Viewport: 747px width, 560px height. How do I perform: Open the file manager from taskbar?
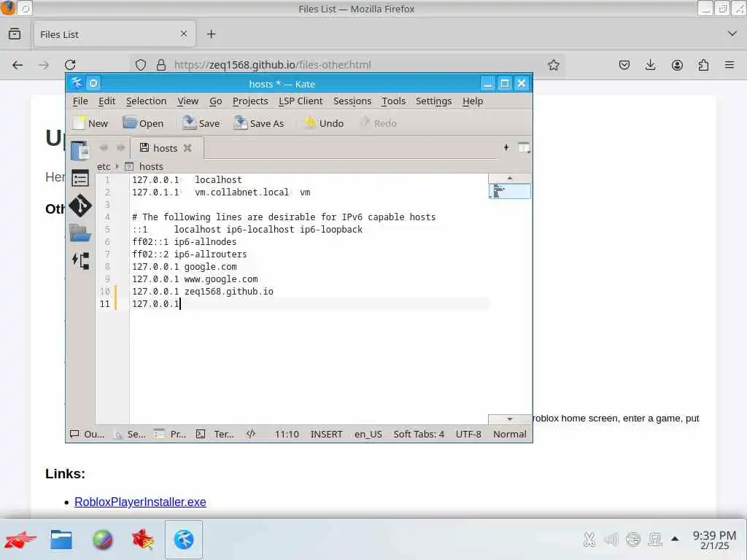click(x=61, y=540)
